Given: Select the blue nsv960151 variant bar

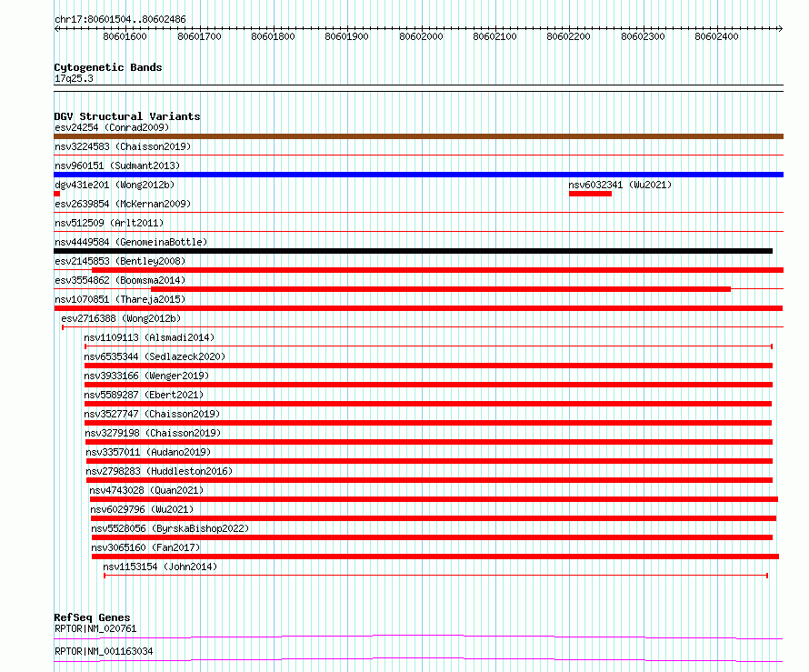Looking at the screenshot, I should (418, 175).
